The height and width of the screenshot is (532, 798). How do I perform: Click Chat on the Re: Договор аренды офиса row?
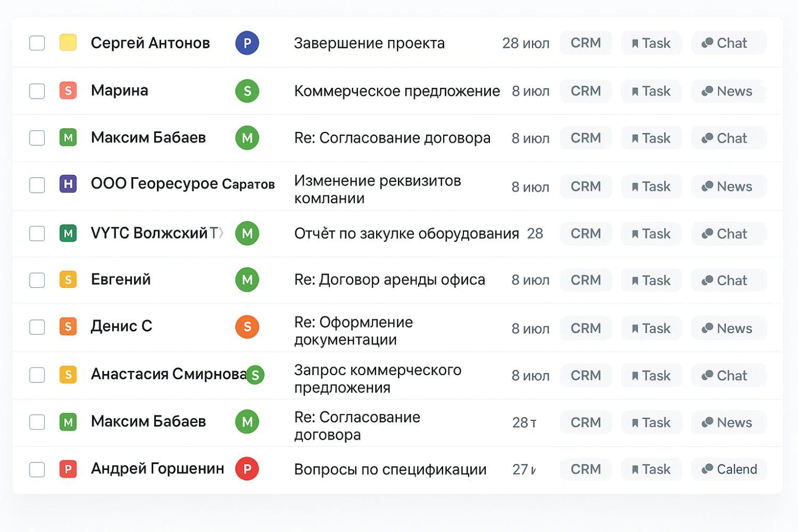(x=728, y=280)
